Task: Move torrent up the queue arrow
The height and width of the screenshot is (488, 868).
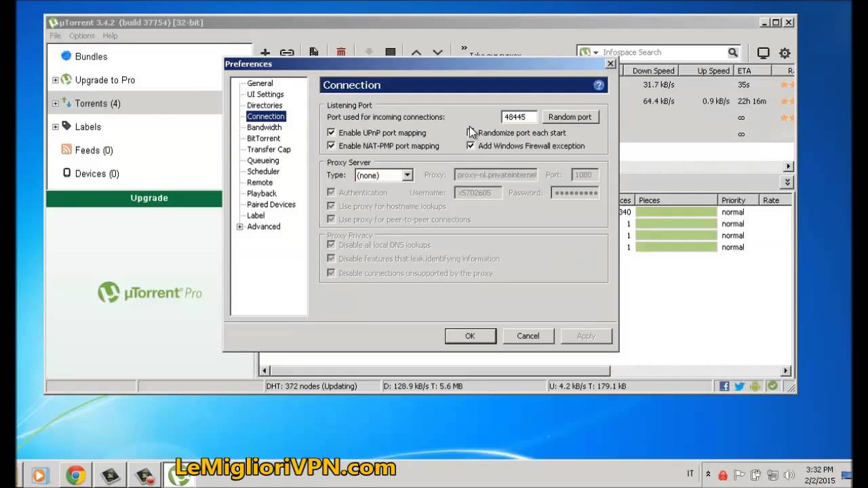Action: click(x=416, y=53)
